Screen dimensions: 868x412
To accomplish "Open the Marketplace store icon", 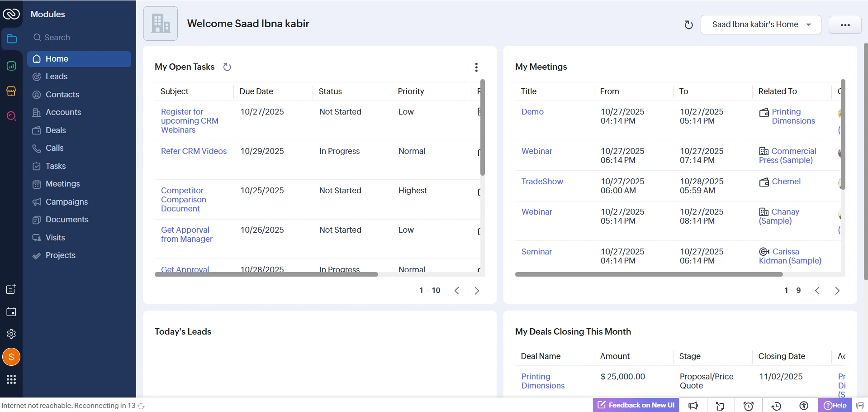I will pyautogui.click(x=11, y=91).
